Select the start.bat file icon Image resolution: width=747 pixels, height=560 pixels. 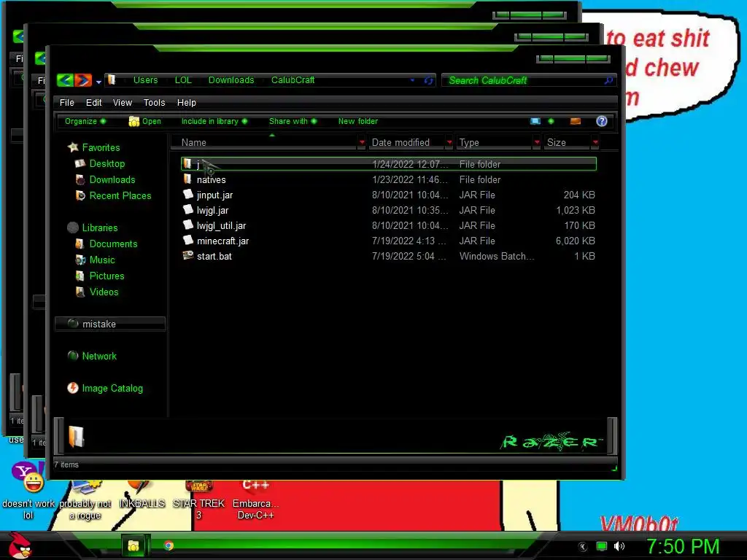tap(187, 255)
